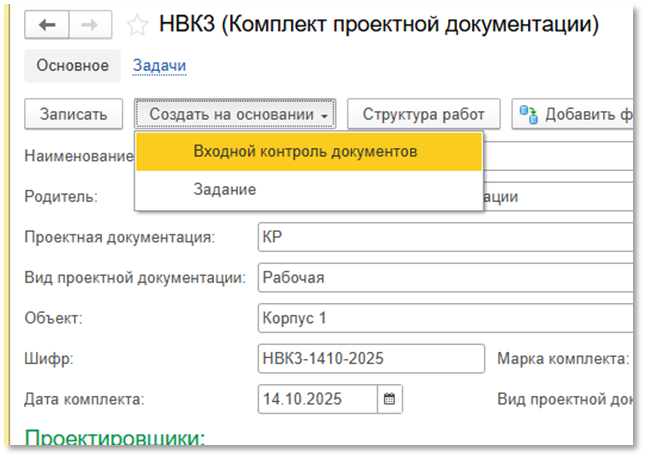Click the date value 14.10.2025
This screenshot has width=646, height=458.
pyautogui.click(x=316, y=399)
